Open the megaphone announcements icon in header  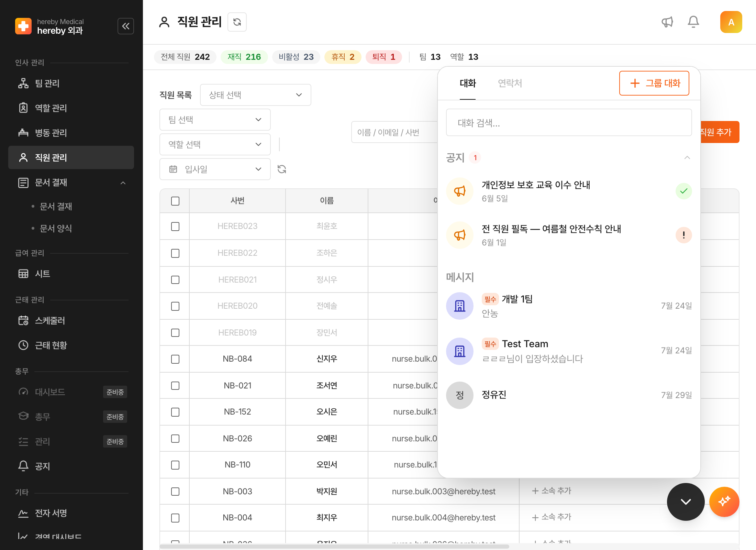667,22
